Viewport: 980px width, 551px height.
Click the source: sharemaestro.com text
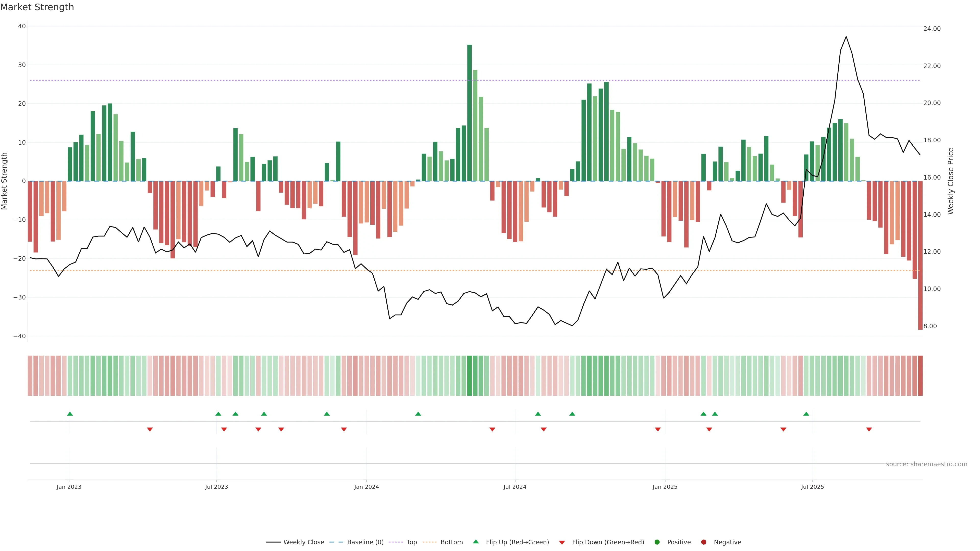[926, 464]
